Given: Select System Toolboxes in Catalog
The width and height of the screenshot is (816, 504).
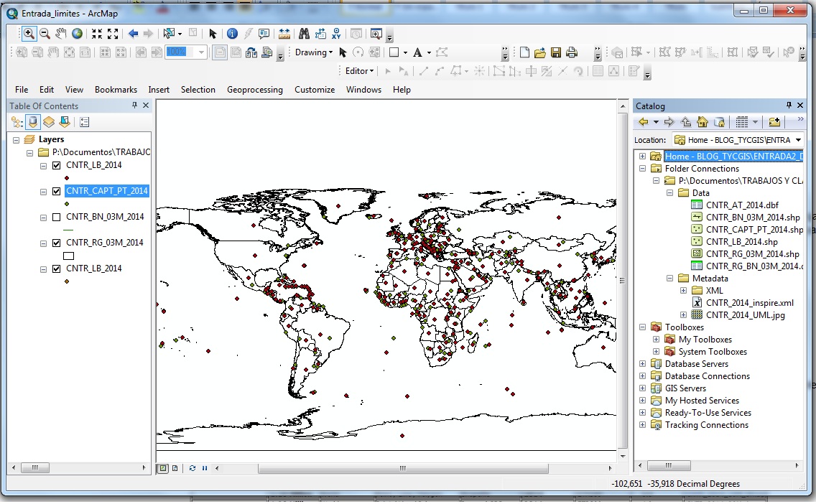Looking at the screenshot, I should pyautogui.click(x=713, y=352).
